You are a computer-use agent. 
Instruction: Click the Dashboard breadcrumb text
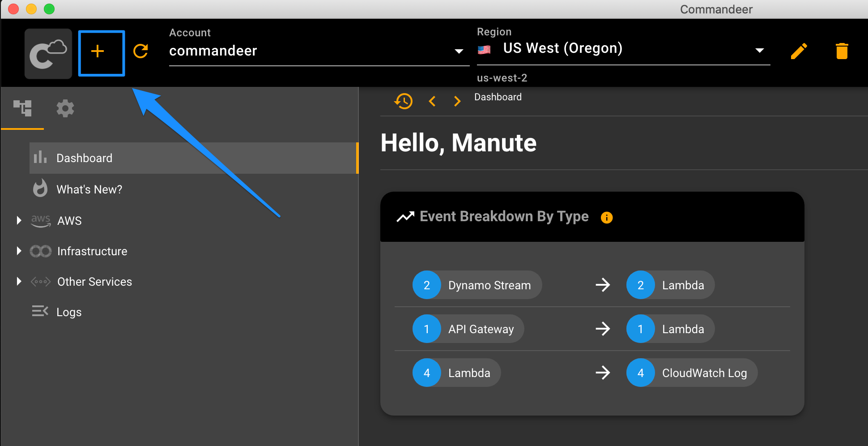pyautogui.click(x=498, y=97)
